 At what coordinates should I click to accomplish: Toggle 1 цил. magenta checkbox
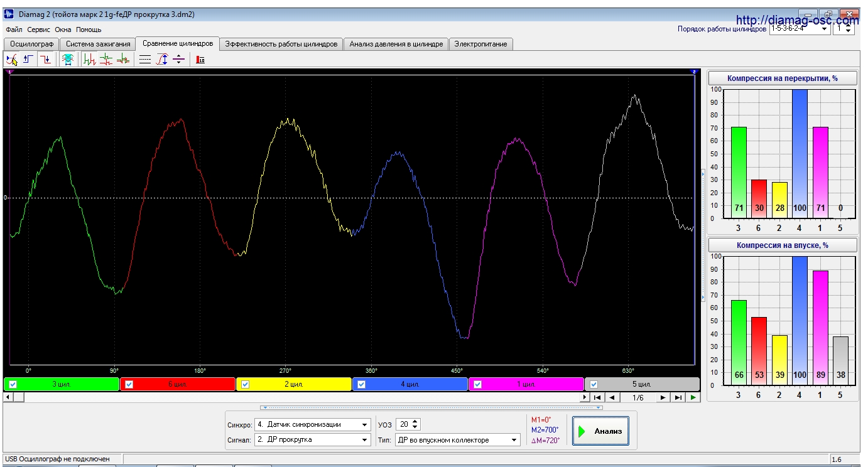tap(478, 384)
